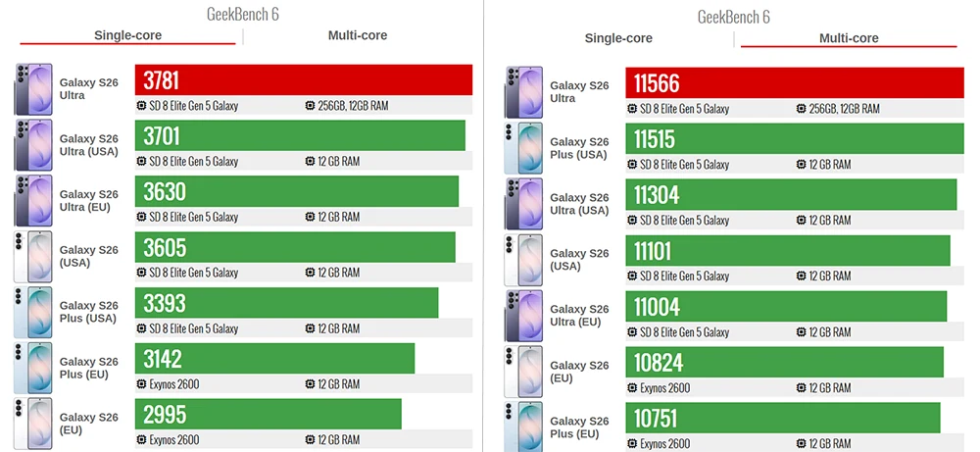Open Galaxy S26 Ultra (EU) beside 3630 score
Image resolution: width=980 pixels, height=452 pixels.
tap(89, 200)
